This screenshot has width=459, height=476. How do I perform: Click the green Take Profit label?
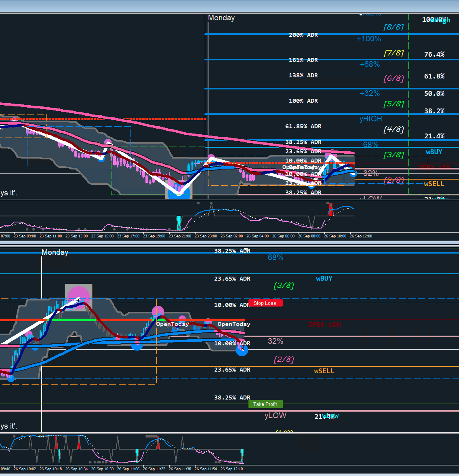(265, 404)
